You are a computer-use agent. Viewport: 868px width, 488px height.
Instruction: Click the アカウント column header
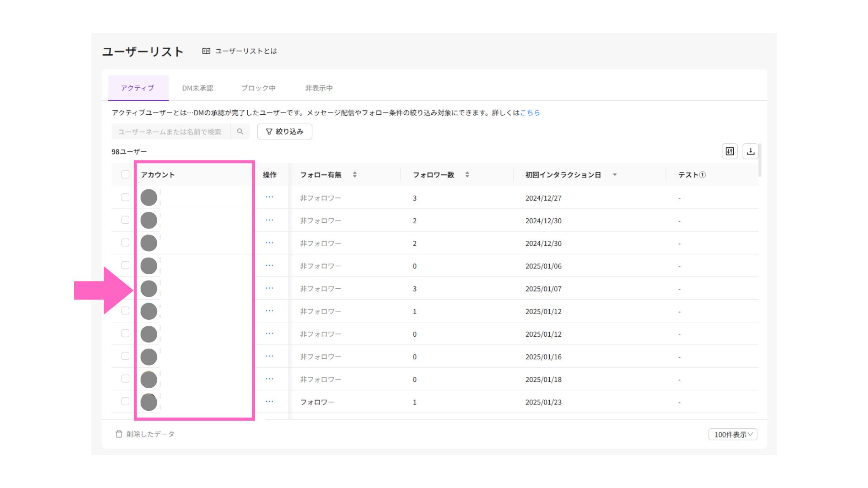[x=158, y=175]
